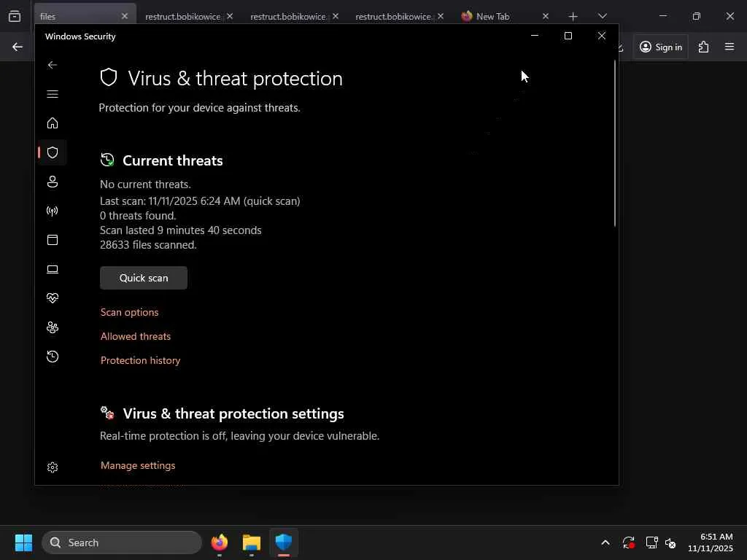Open Scan options link
The image size is (747, 560).
129,312
